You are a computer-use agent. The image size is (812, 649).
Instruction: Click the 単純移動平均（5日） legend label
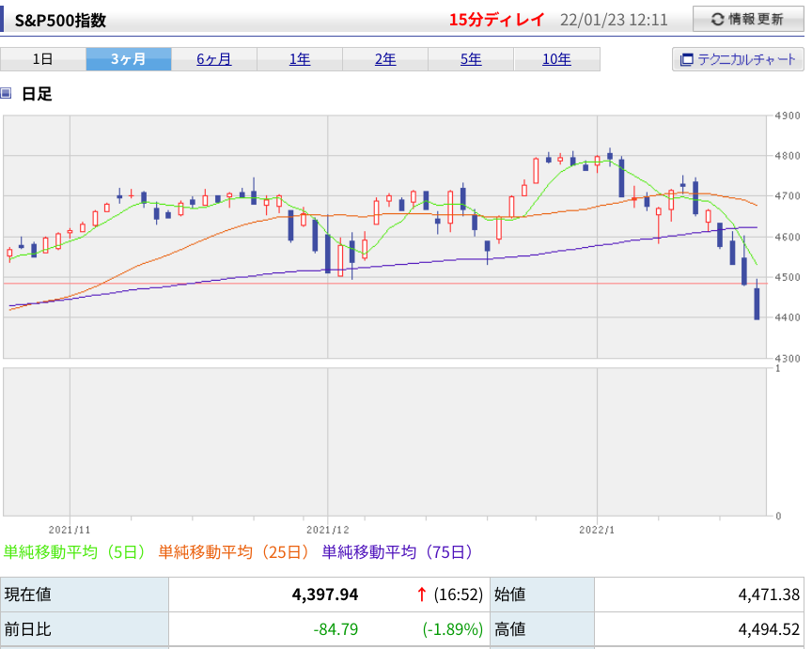(75, 552)
